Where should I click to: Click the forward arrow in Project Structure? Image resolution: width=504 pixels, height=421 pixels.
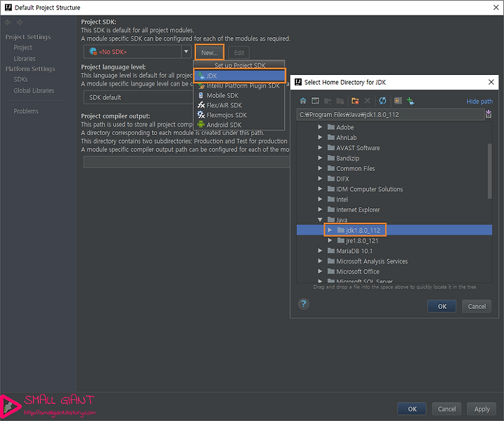click(20, 22)
